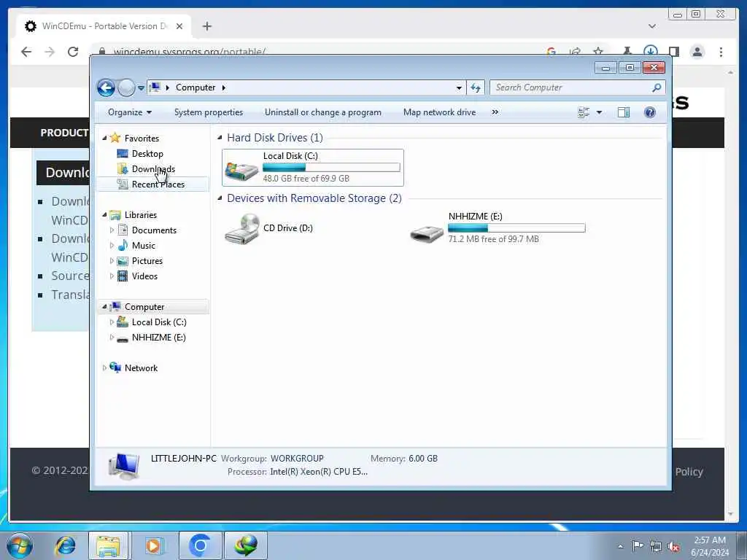Open Chrome's downloads icon in toolbar
Viewport: 747px width, 560px height.
click(650, 51)
